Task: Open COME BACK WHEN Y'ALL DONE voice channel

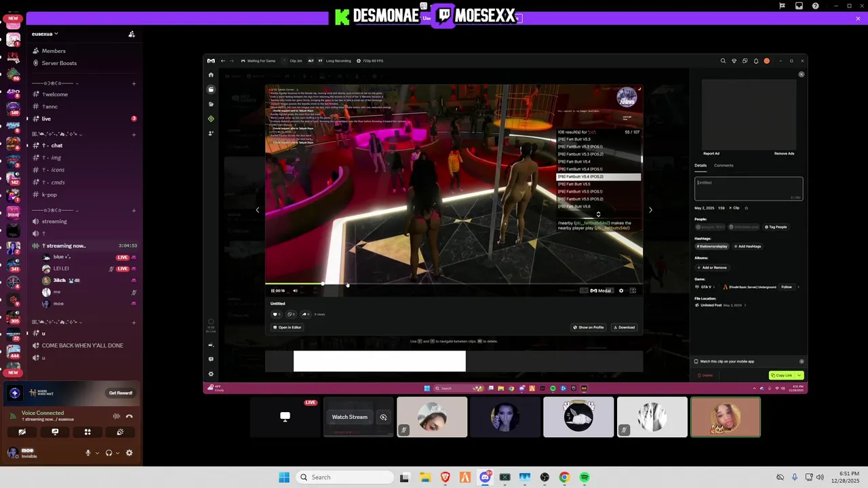Action: pyautogui.click(x=83, y=346)
